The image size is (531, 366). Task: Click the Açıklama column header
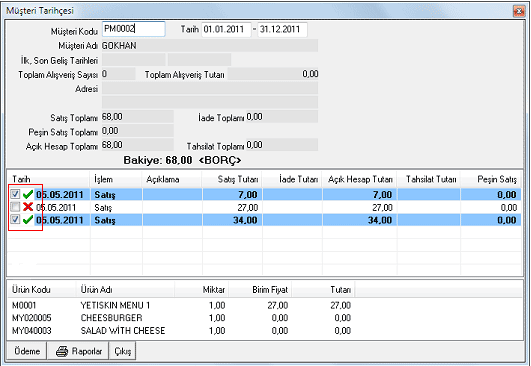click(x=172, y=179)
